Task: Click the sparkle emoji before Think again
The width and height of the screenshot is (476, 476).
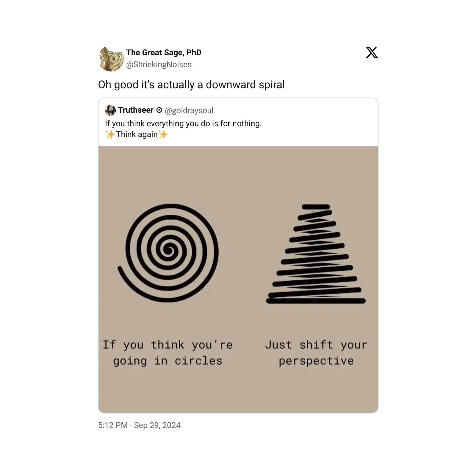Action: pyautogui.click(x=110, y=134)
